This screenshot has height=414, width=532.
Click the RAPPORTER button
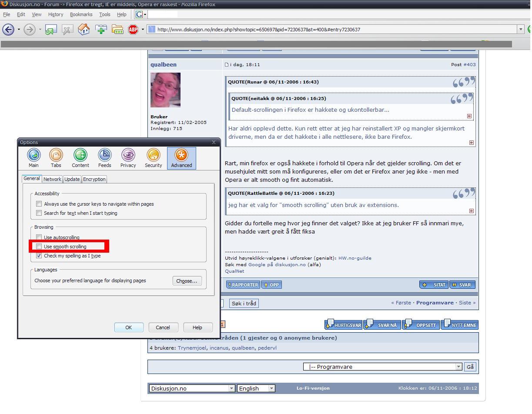point(243,285)
